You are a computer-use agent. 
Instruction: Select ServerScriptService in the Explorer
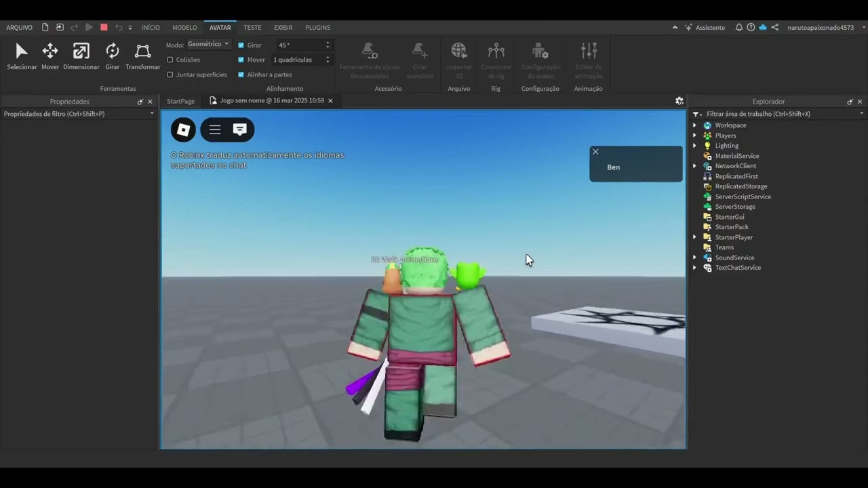click(743, 197)
